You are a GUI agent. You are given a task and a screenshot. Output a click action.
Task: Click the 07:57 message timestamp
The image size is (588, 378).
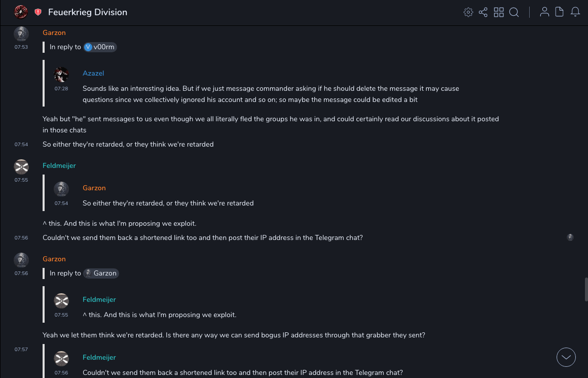tap(21, 350)
